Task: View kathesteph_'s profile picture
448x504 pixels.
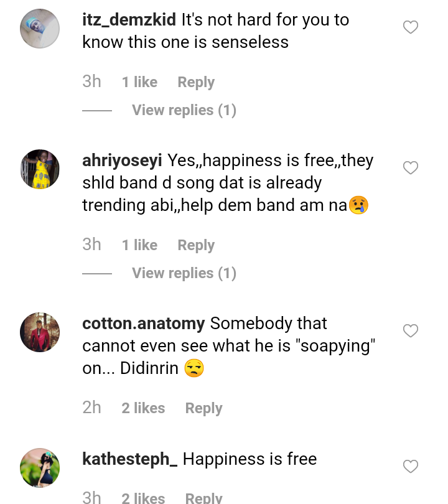Action: click(40, 467)
